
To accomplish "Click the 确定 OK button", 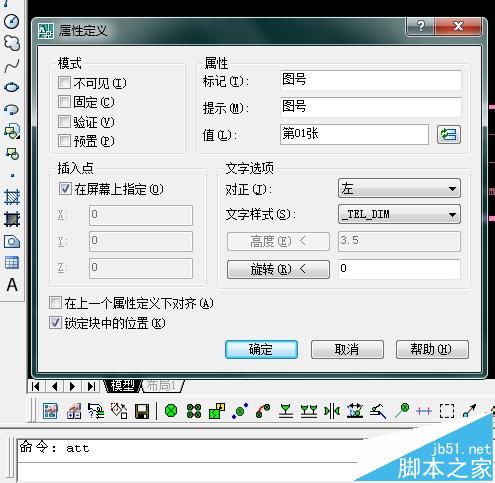I will [261, 349].
